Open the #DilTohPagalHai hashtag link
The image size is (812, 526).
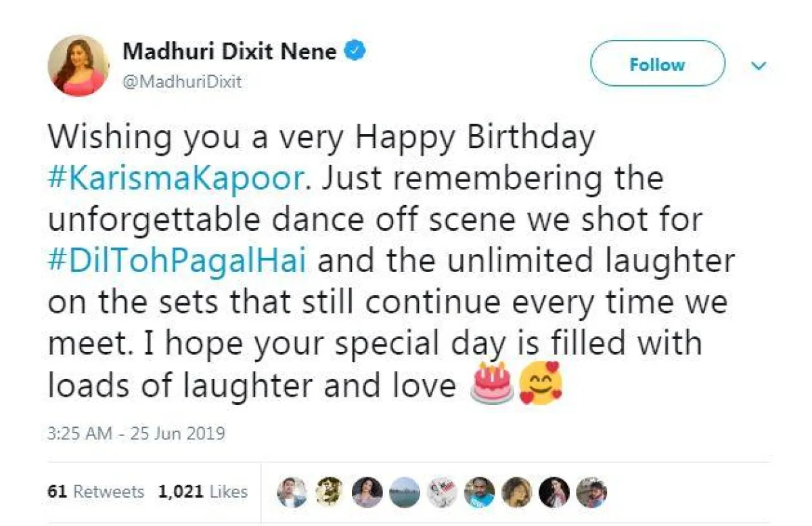(177, 260)
